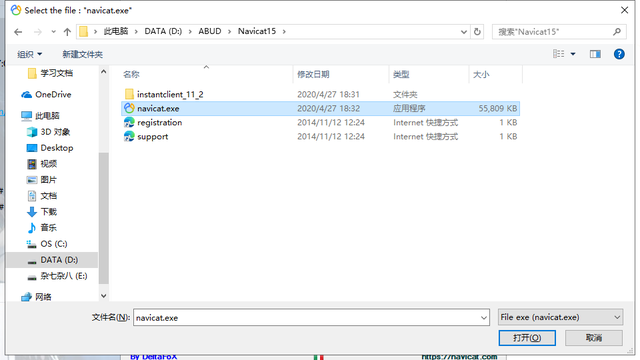Open the instantclient_11_2 folder entry
The height and width of the screenshot is (360, 640).
click(x=320, y=94)
